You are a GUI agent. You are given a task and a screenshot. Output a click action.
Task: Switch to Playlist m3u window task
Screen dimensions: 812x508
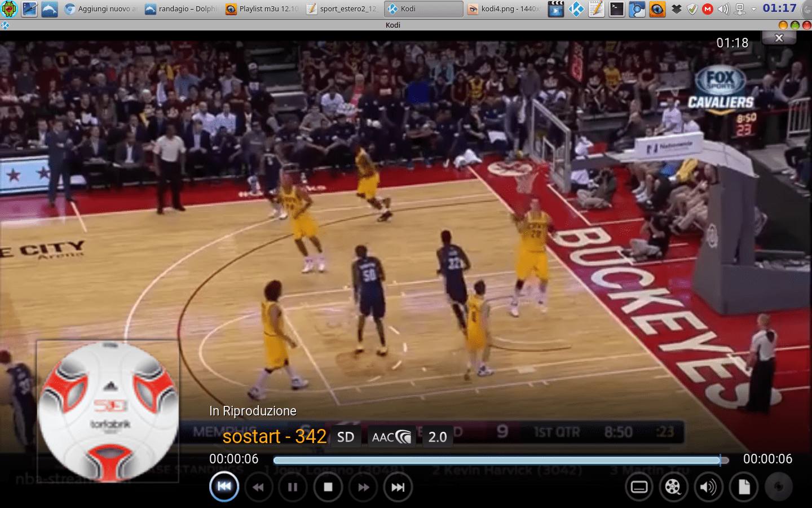pos(262,8)
